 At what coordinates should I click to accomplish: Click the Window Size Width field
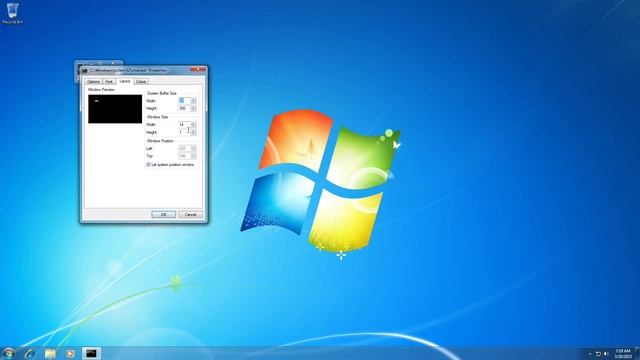184,124
